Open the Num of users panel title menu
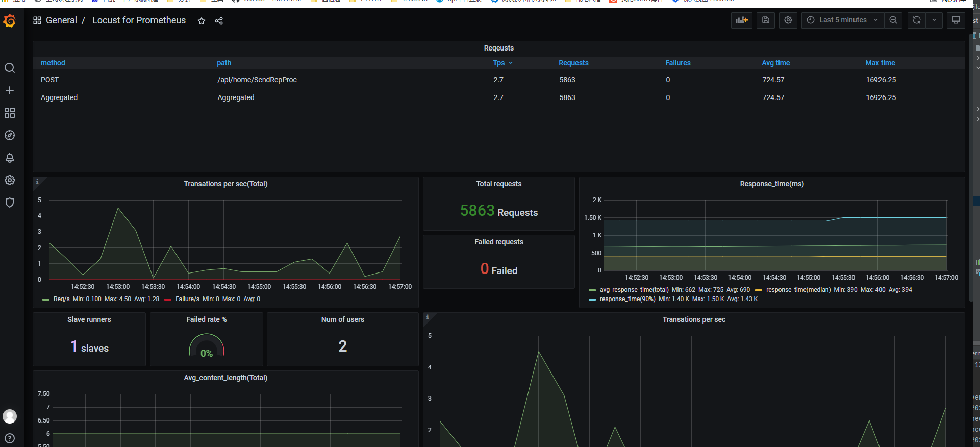Screen dimensions: 980x447 pyautogui.click(x=343, y=319)
